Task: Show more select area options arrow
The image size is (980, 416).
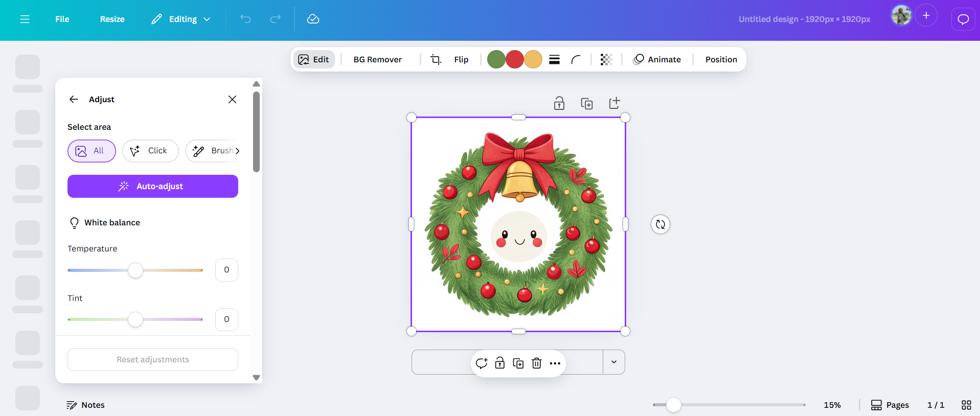Action: point(237,151)
